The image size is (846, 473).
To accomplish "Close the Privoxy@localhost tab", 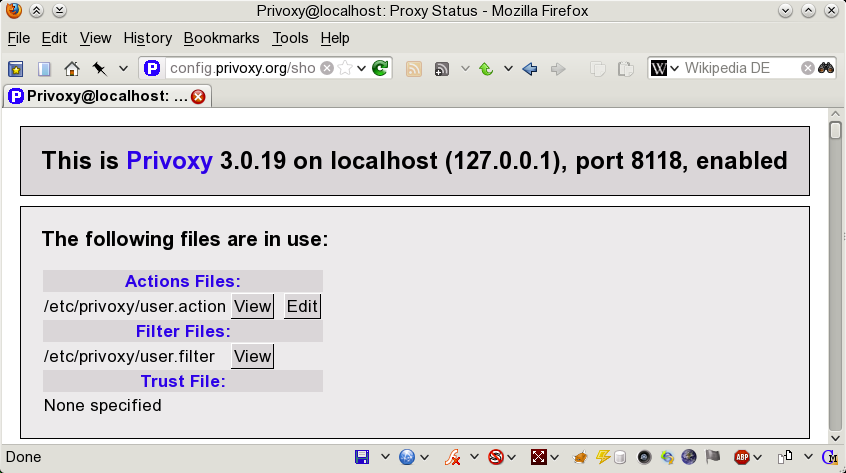I will (x=199, y=97).
